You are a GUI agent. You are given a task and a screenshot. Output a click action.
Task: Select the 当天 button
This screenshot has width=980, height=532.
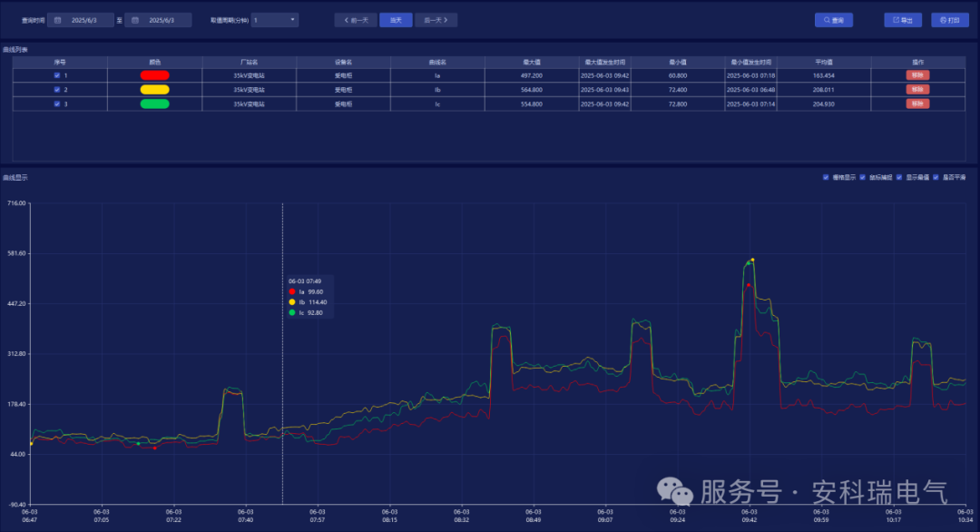point(396,20)
